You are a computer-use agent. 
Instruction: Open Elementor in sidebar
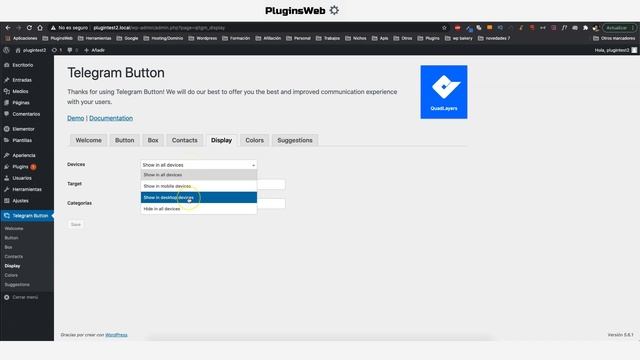(23, 129)
